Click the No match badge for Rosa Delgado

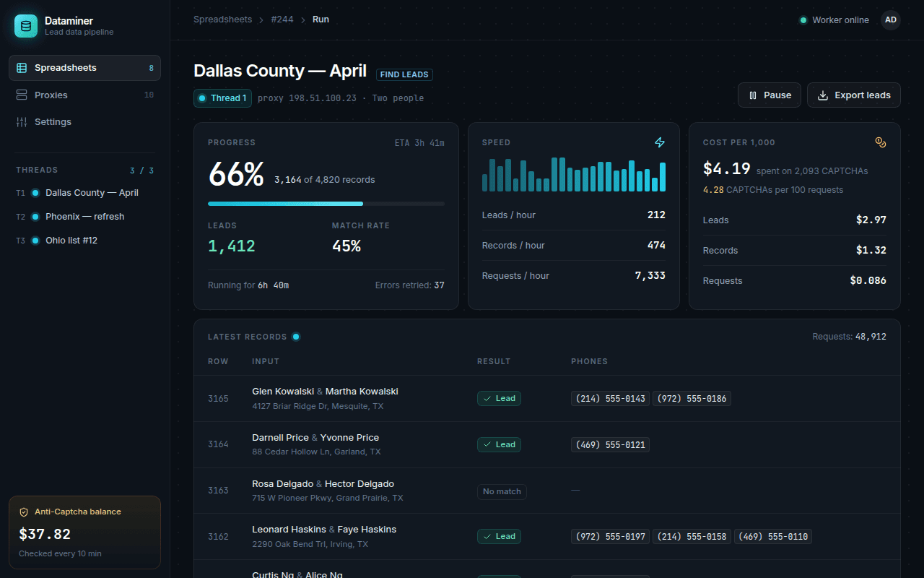coord(502,491)
